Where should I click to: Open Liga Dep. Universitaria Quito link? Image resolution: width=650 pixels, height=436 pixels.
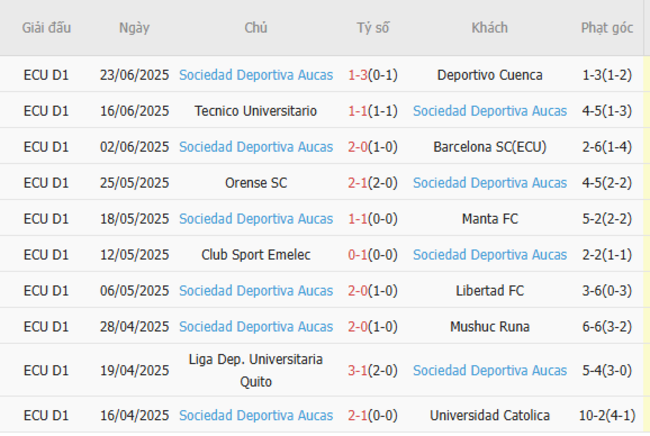click(256, 370)
